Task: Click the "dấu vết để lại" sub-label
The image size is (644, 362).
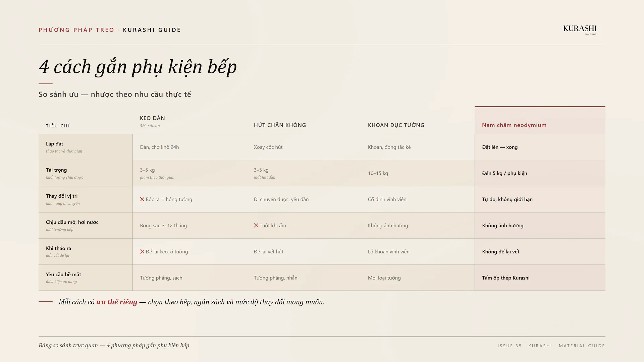Action: tap(57, 255)
